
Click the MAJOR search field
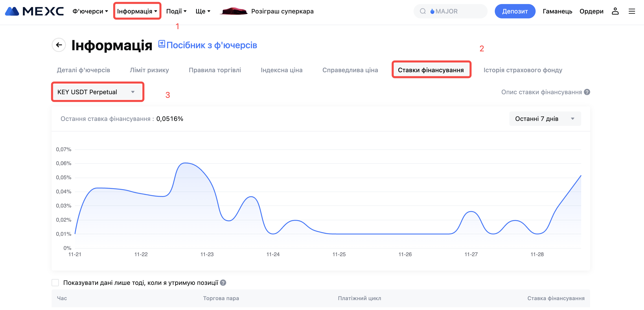(x=455, y=11)
